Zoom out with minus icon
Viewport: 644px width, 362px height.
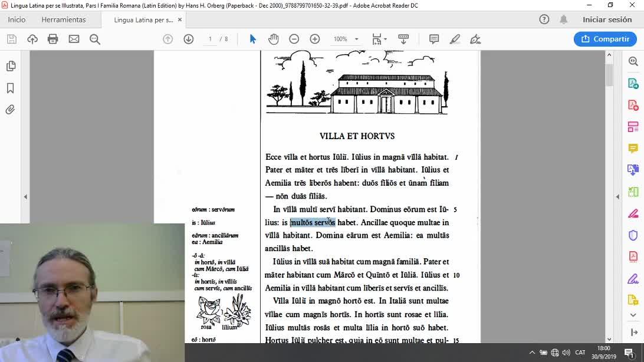[x=294, y=39]
